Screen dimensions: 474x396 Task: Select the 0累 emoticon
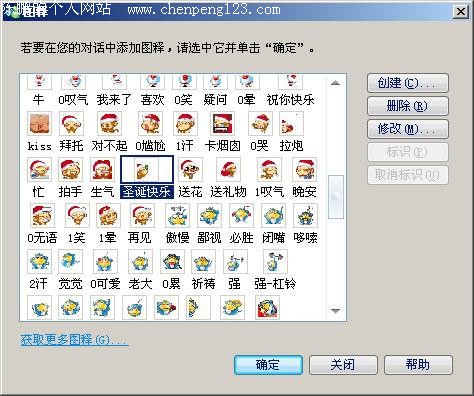click(x=172, y=261)
